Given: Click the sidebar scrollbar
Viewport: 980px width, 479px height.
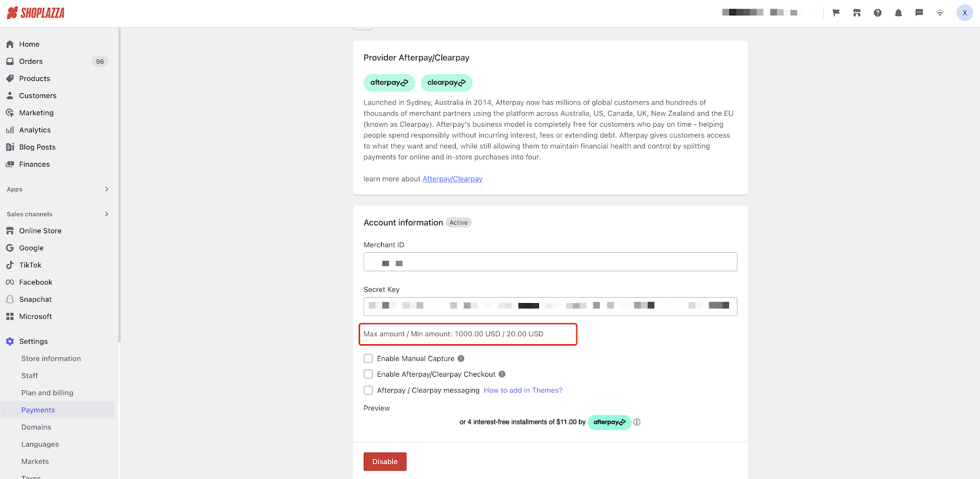Looking at the screenshot, I should [119, 184].
